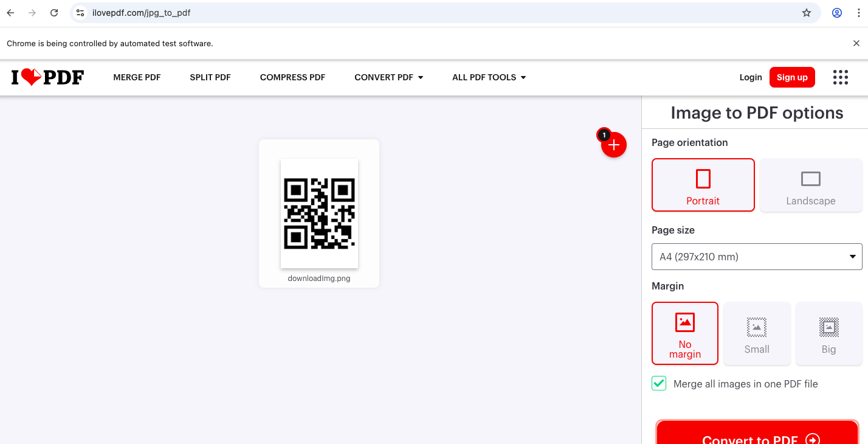The height and width of the screenshot is (444, 868).
Task: Go forward using browser forward arrow
Action: coord(32,13)
